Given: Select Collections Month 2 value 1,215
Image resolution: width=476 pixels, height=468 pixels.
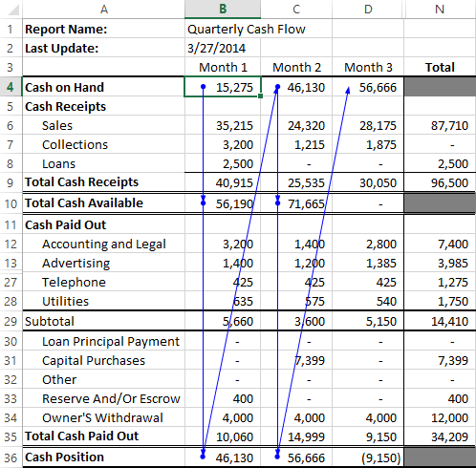Looking at the screenshot, I should pos(296,144).
